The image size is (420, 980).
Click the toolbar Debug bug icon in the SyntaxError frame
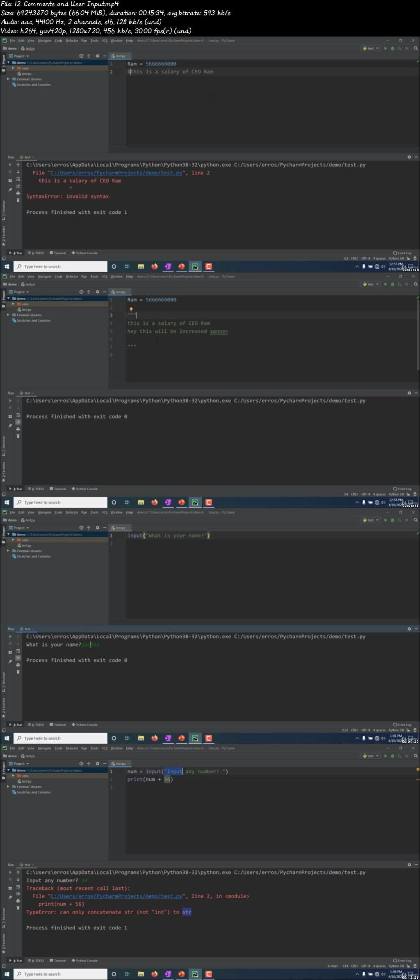click(x=393, y=48)
